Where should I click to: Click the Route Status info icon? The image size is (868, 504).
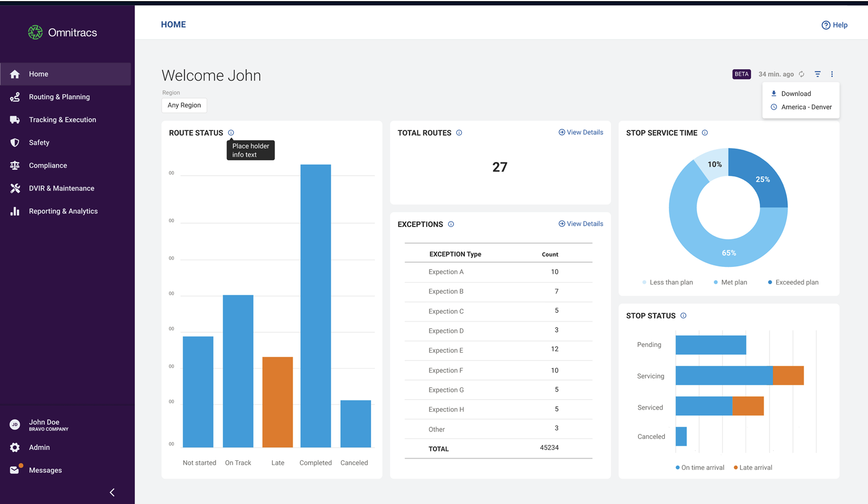[231, 133]
